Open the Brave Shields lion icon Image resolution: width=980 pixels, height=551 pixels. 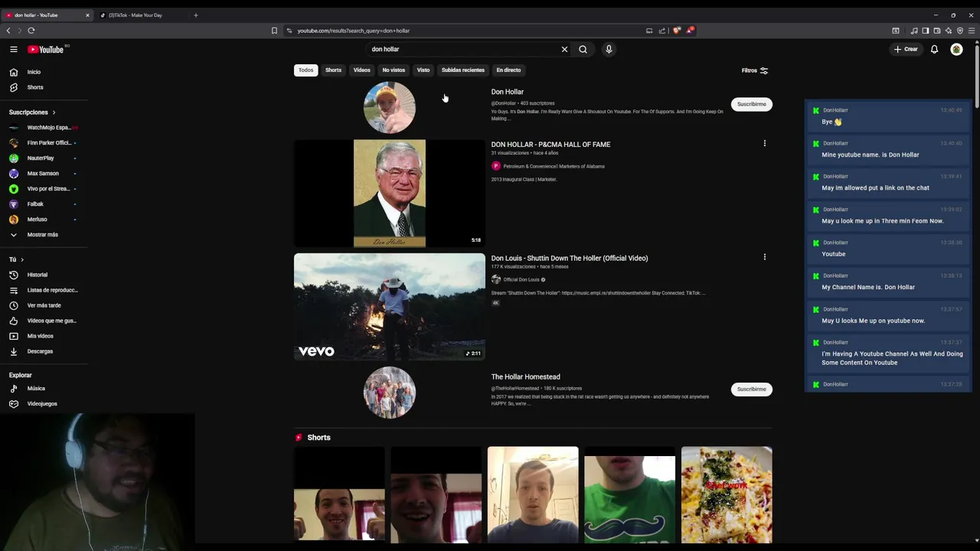point(677,31)
